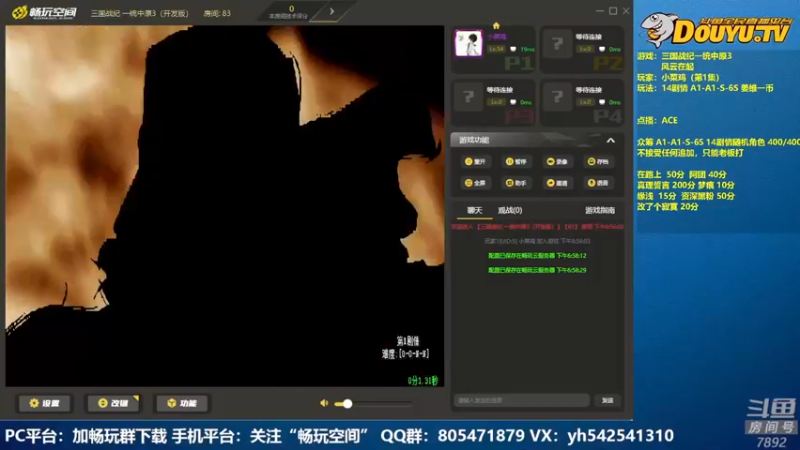Viewport: 800px width, 450px height.
Task: Click the arrow next to room score
Action: tap(332, 11)
